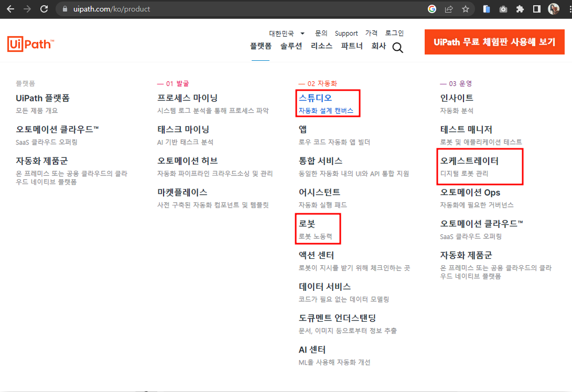572x392 pixels.
Task: Open the Support link
Action: click(346, 34)
